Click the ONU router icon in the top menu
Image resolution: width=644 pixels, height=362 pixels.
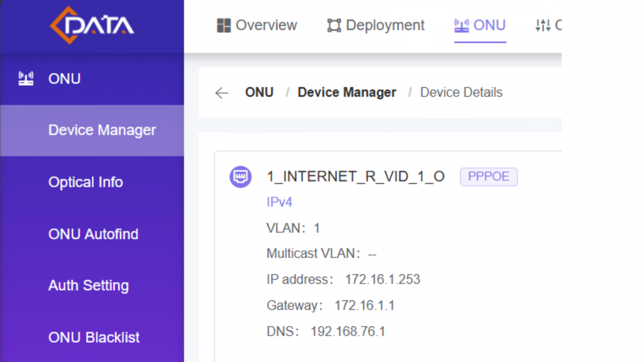click(461, 25)
